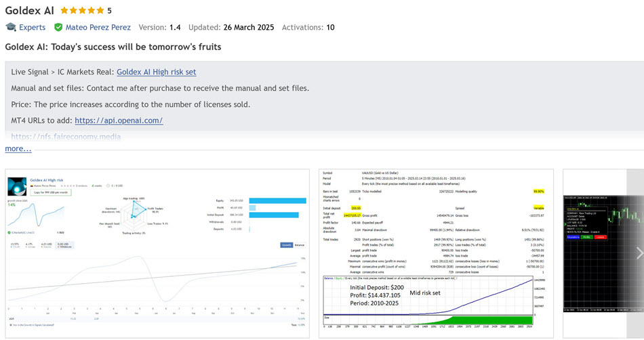This screenshot has width=644, height=340.
Task: Click the Goldex AI avatar in signal thumbnail
Action: click(x=17, y=186)
